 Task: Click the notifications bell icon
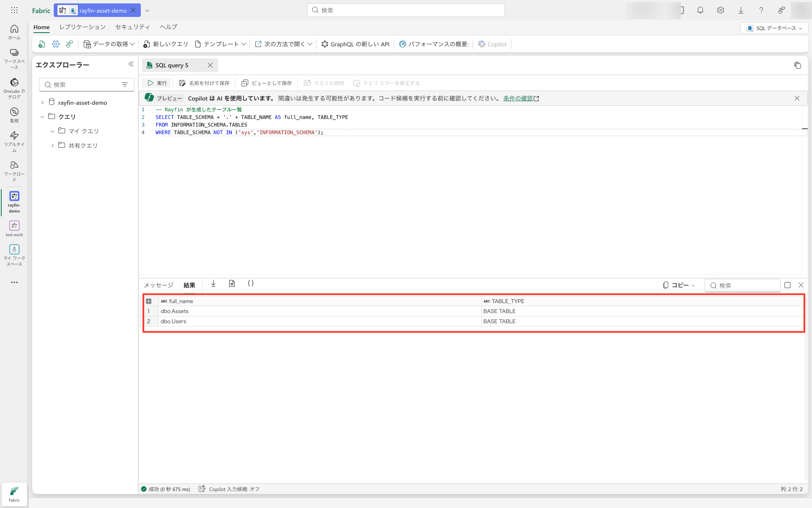click(x=700, y=10)
